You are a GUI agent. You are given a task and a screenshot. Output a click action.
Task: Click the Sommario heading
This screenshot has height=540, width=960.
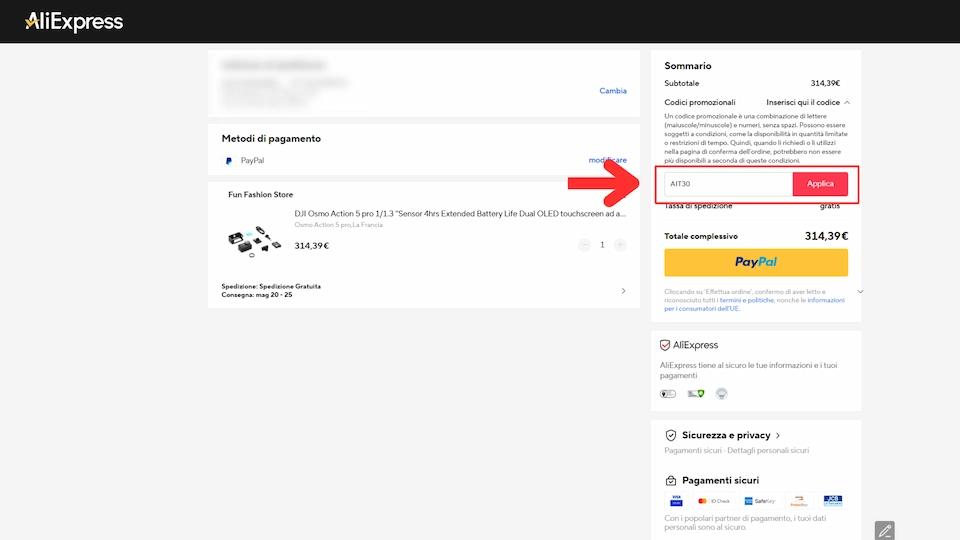(688, 66)
